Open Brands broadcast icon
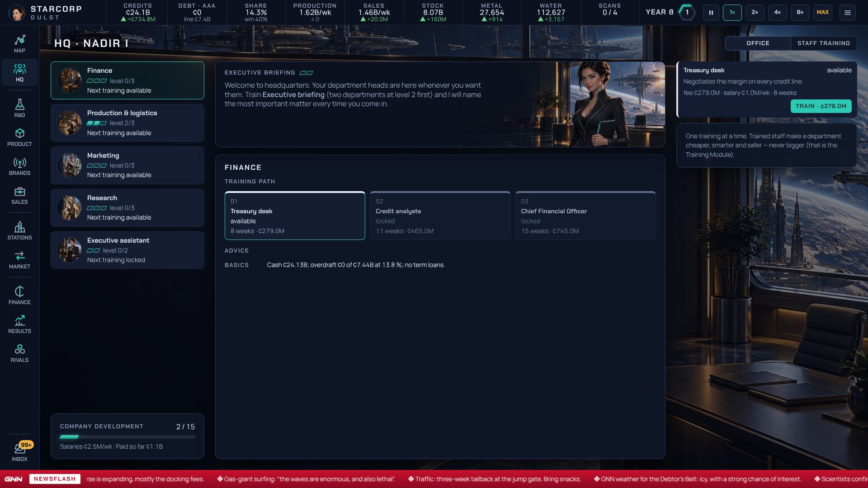Image resolution: width=868 pixels, height=488 pixels. click(19, 166)
